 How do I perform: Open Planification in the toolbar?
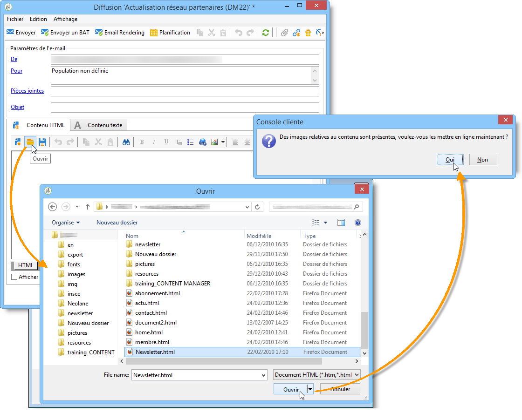coord(170,32)
